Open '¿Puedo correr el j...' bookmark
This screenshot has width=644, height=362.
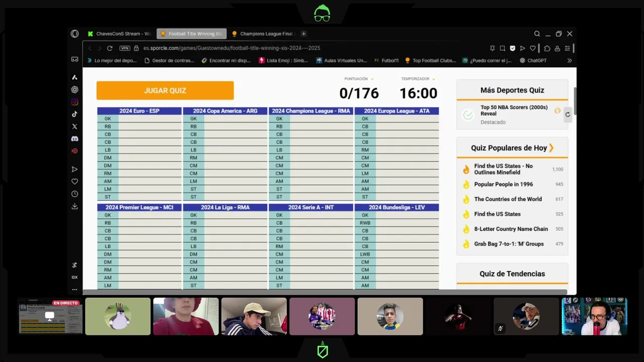[x=487, y=60]
